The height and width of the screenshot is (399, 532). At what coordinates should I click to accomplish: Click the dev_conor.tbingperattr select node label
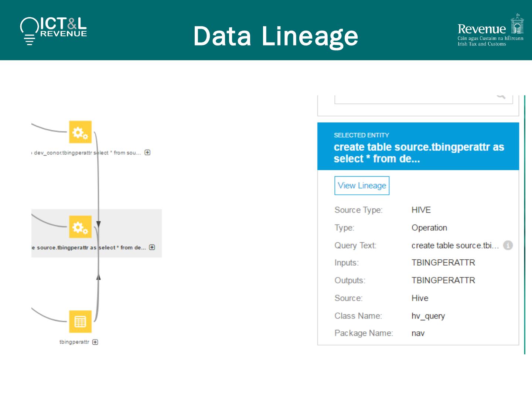click(87, 153)
